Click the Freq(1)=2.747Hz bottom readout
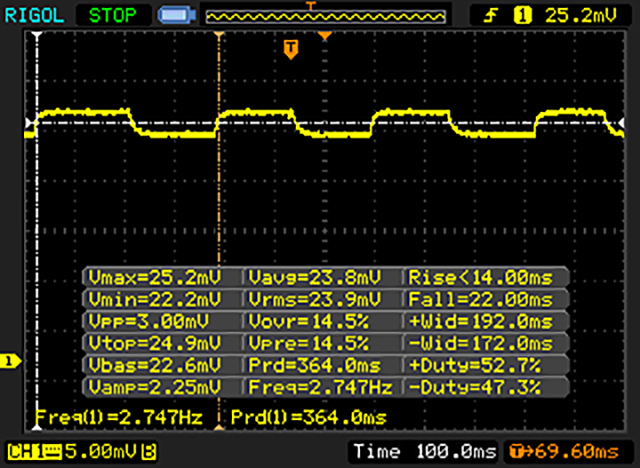The image size is (640, 468). pyautogui.click(x=119, y=417)
